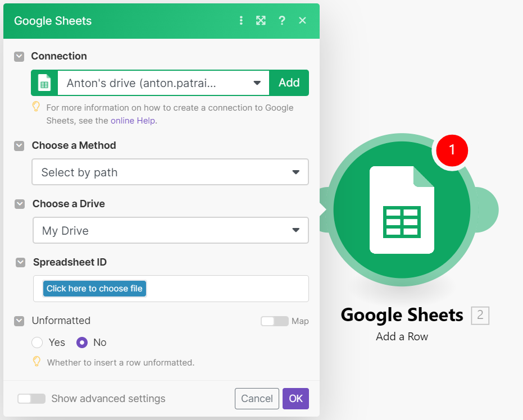523x420 pixels.
Task: Collapse the Connection section
Action: (19, 56)
